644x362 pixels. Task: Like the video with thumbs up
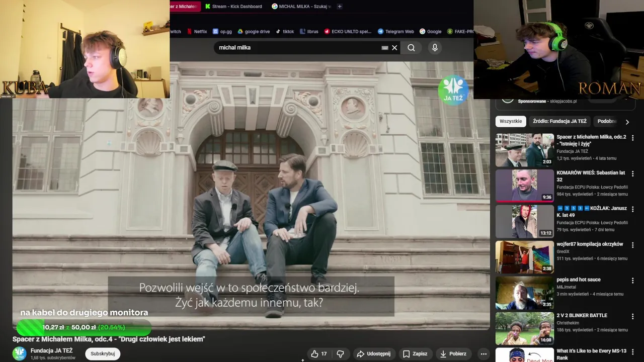point(318,354)
